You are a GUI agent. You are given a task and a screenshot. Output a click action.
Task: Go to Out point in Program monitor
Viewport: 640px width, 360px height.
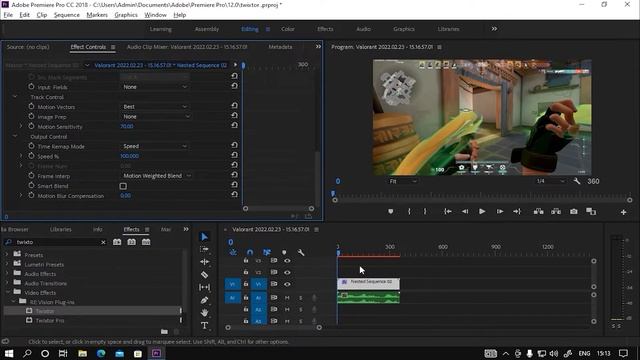517,211
